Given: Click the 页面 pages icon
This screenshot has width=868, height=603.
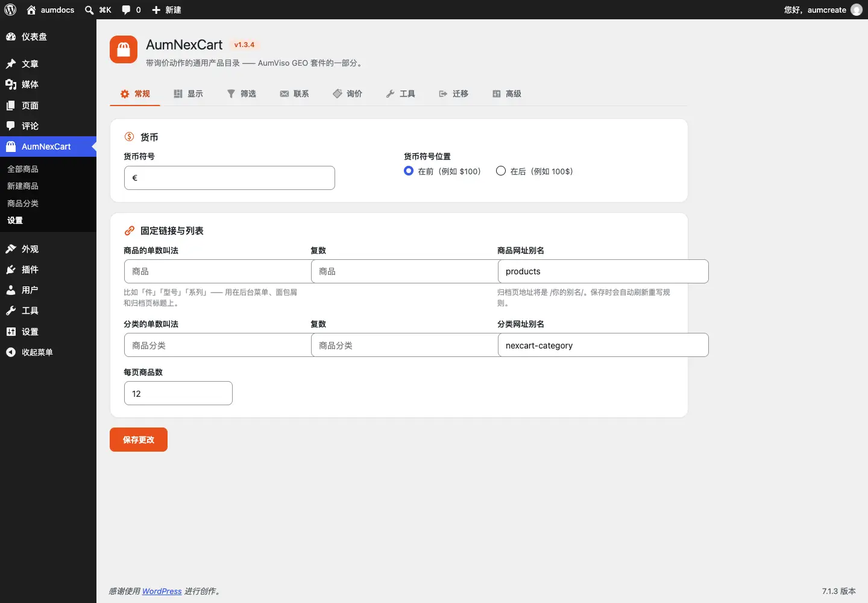Looking at the screenshot, I should pyautogui.click(x=11, y=106).
